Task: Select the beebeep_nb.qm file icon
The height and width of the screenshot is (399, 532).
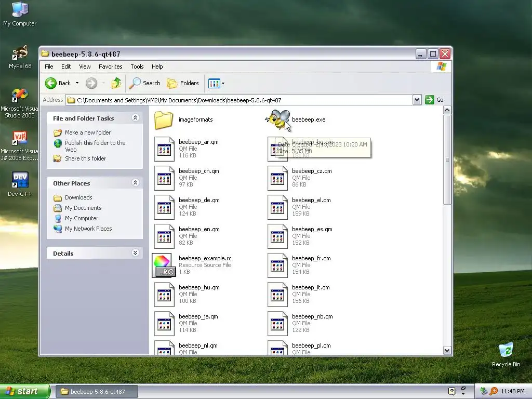Action: 277,324
